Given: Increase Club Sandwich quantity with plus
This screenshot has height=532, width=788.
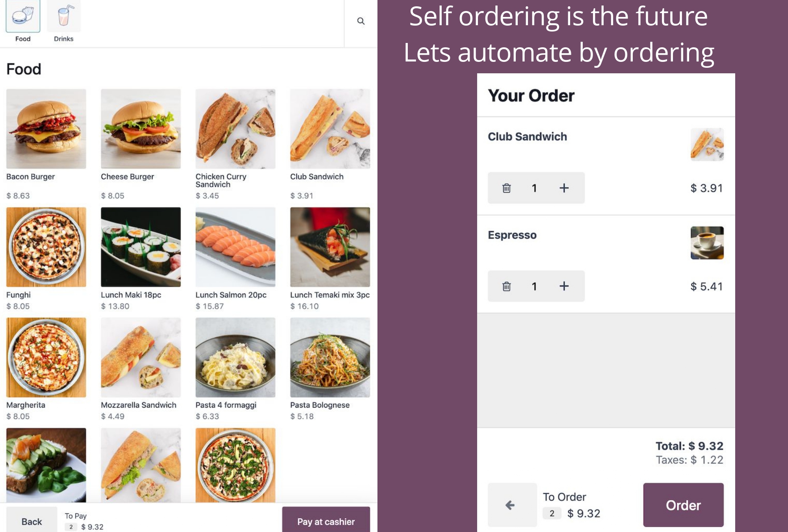Looking at the screenshot, I should 564,188.
